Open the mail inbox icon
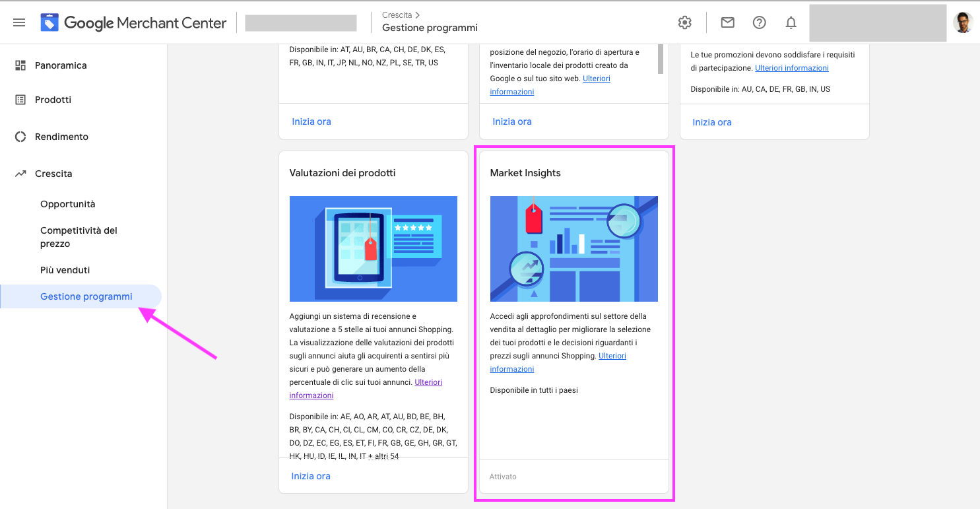 click(727, 22)
